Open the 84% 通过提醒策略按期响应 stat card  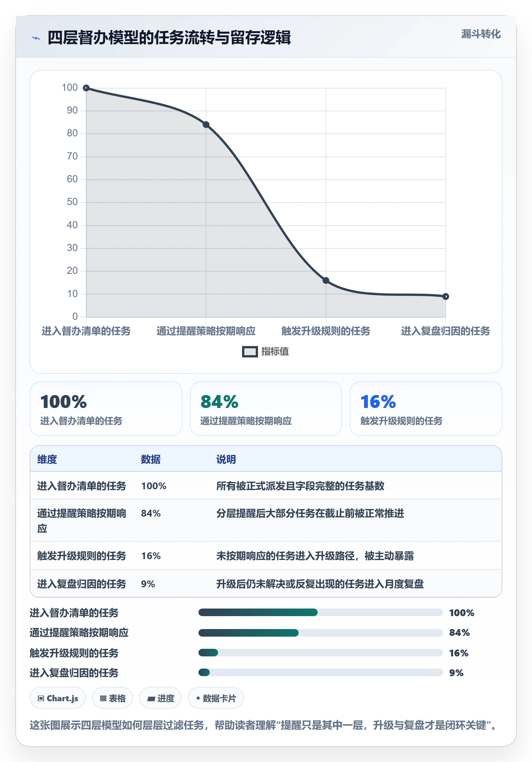click(x=266, y=409)
